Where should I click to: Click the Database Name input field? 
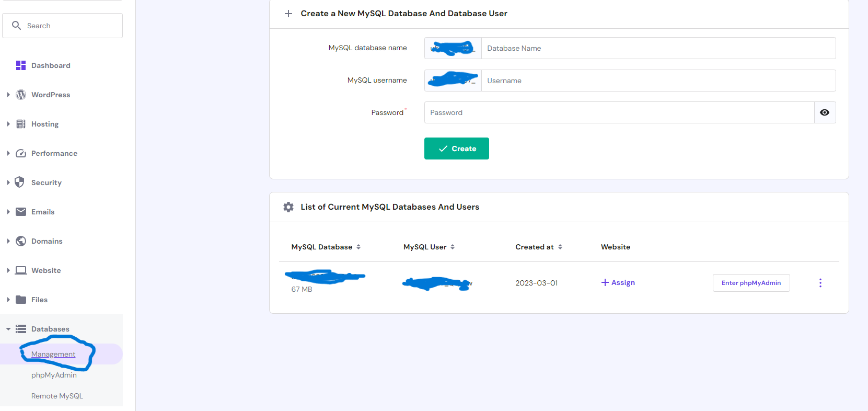point(658,48)
